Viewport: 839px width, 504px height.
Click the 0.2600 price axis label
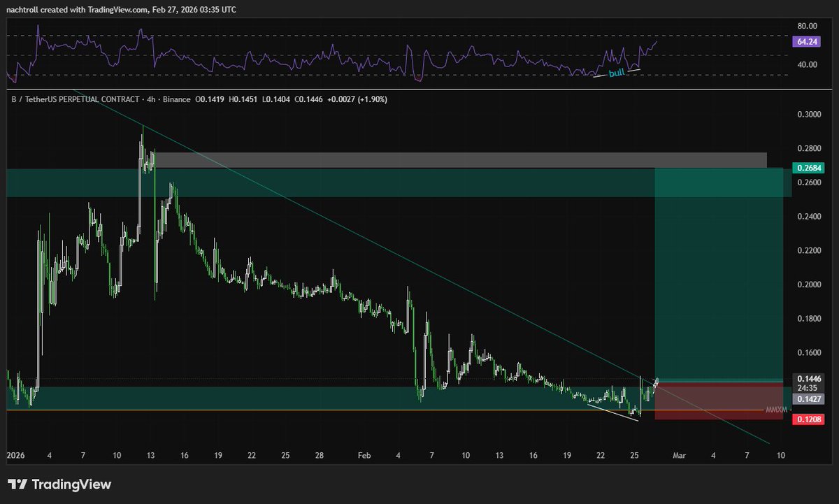tap(808, 182)
